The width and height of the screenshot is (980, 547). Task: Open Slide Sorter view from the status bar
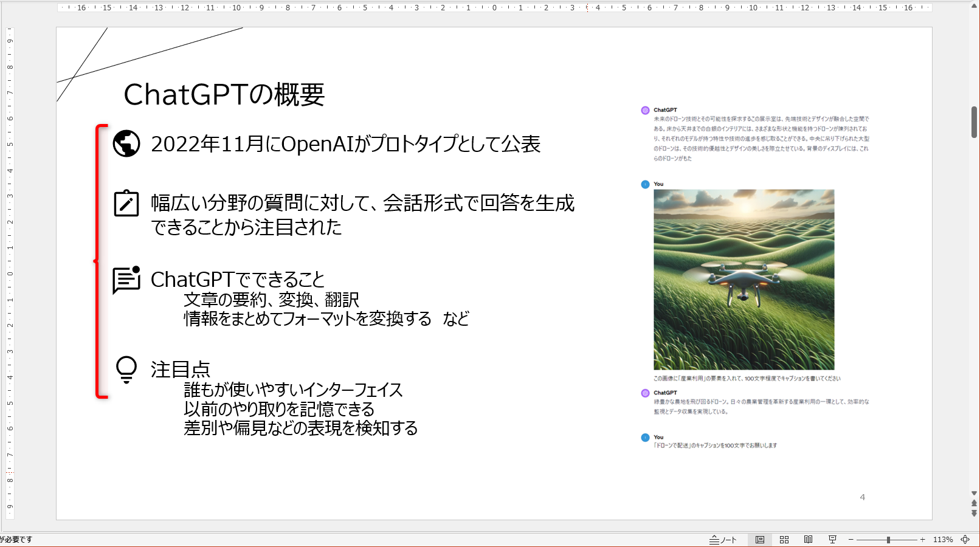(x=784, y=539)
